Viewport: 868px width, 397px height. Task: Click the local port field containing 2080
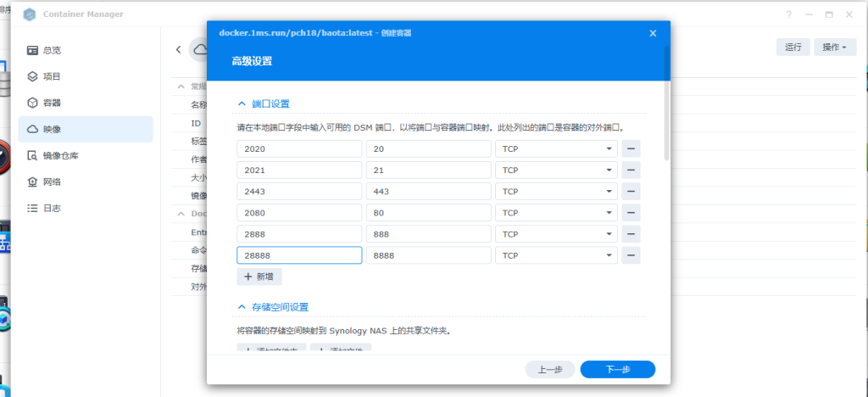299,213
